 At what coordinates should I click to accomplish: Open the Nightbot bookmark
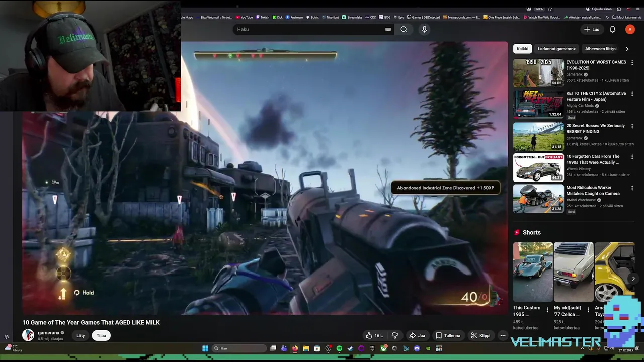click(x=330, y=17)
